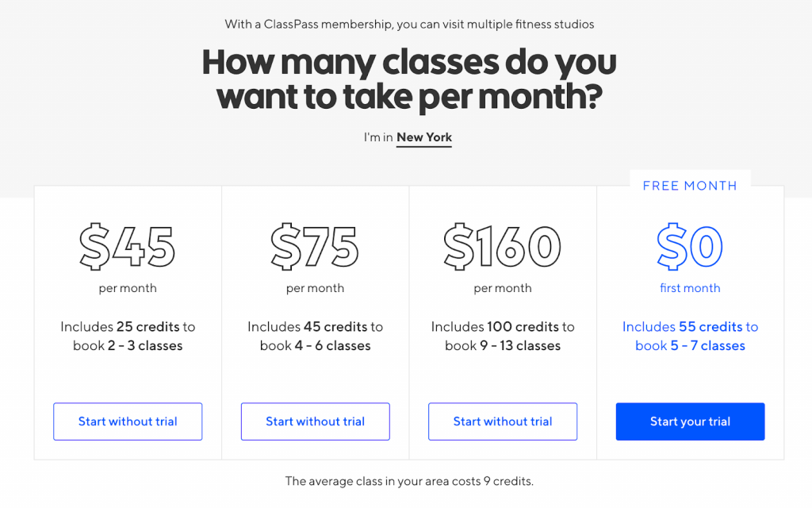The height and width of the screenshot is (508, 812).
Task: Select the $160 per month plan card
Action: pyautogui.click(x=502, y=321)
